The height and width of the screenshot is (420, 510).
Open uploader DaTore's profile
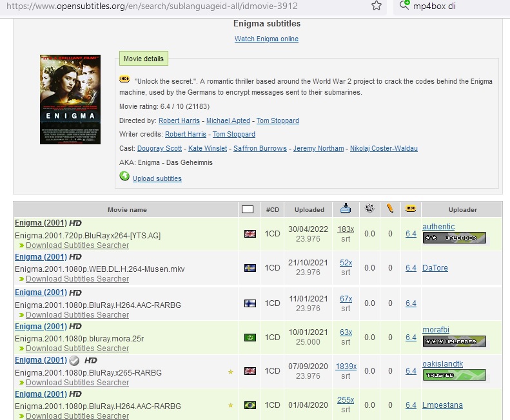435,268
